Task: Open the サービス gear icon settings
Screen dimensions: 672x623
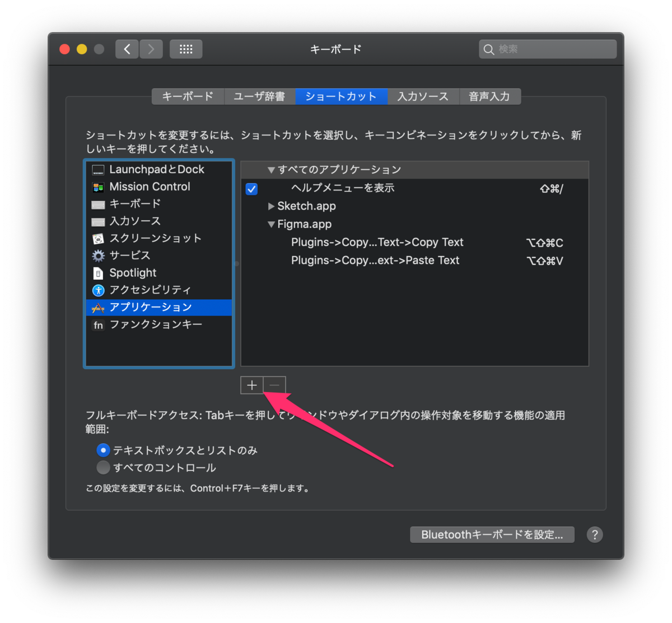Action: (97, 255)
